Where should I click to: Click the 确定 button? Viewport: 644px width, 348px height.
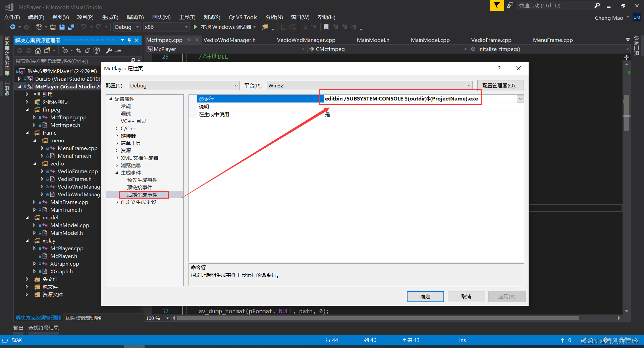[x=425, y=296]
